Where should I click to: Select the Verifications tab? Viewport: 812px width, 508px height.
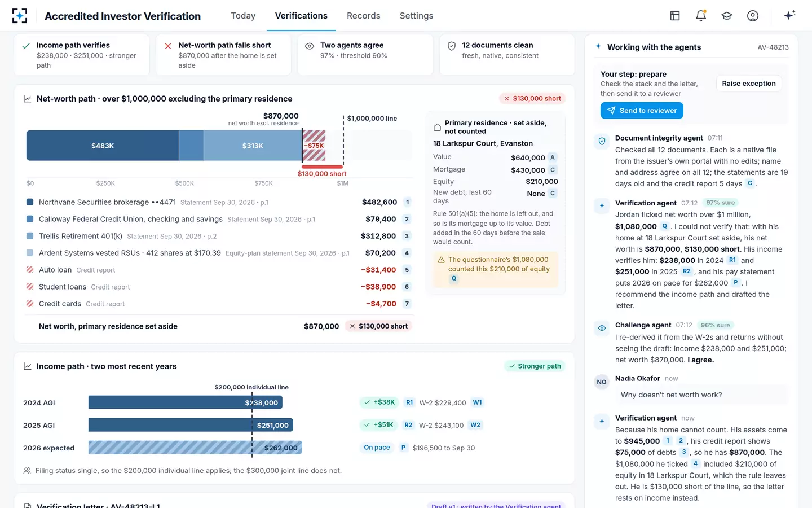[301, 16]
